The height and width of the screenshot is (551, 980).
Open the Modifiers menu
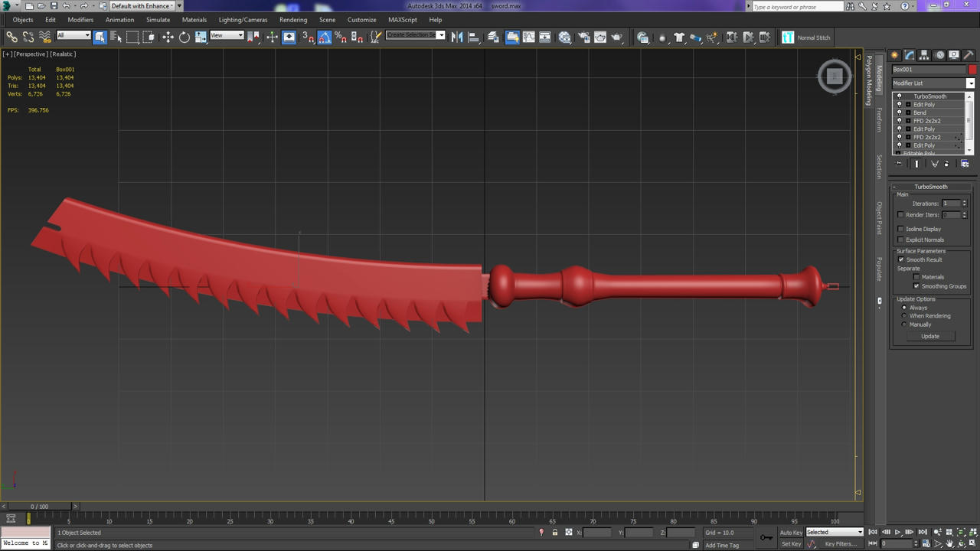80,20
